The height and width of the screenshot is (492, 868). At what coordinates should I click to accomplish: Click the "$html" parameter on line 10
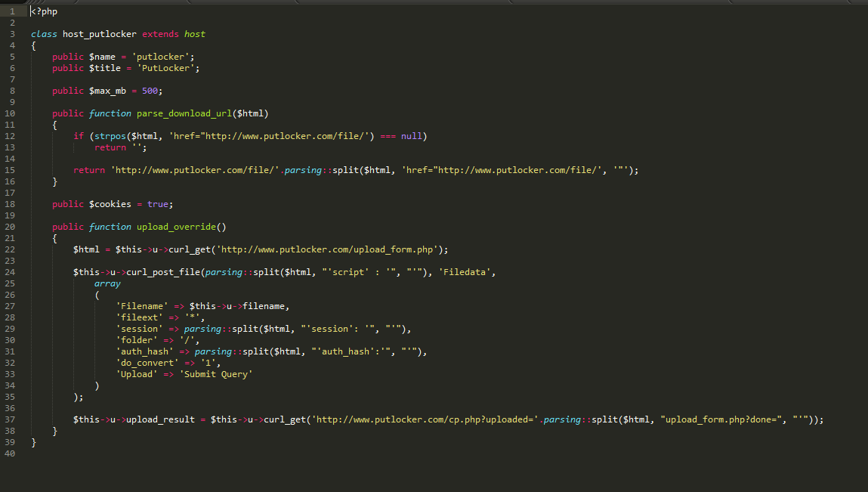point(250,113)
